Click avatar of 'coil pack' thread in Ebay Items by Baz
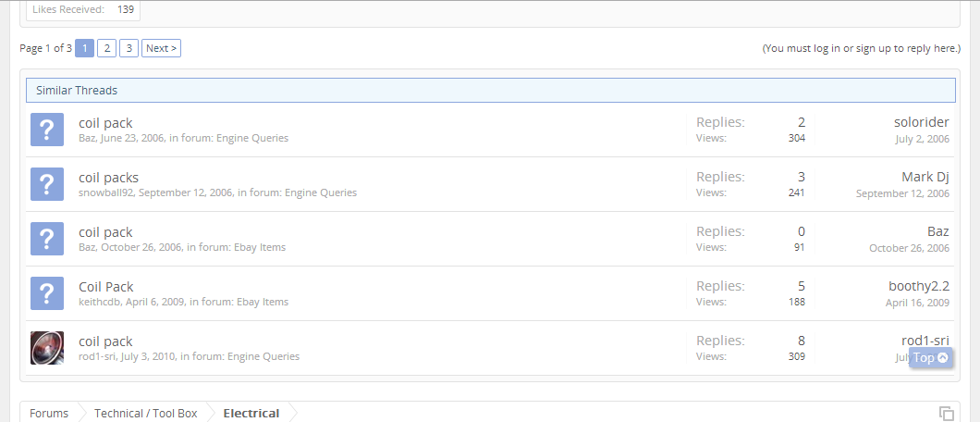This screenshot has height=422, width=980. tap(47, 239)
